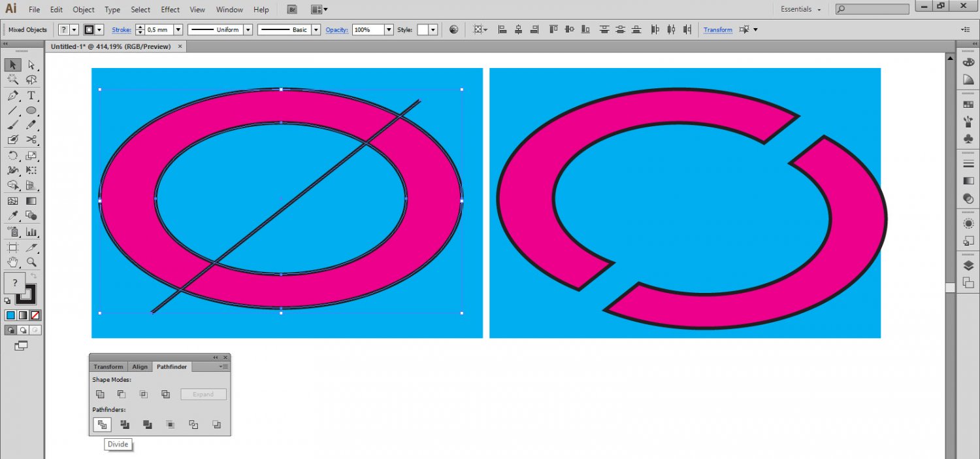Pick the Lasso tool
The image size is (980, 459).
pyautogui.click(x=31, y=80)
